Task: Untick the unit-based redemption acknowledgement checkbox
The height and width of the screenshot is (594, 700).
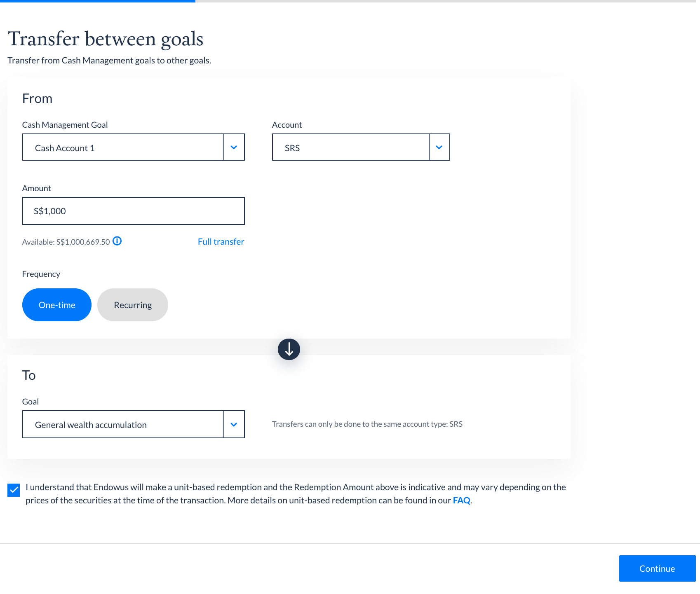Action: (14, 490)
